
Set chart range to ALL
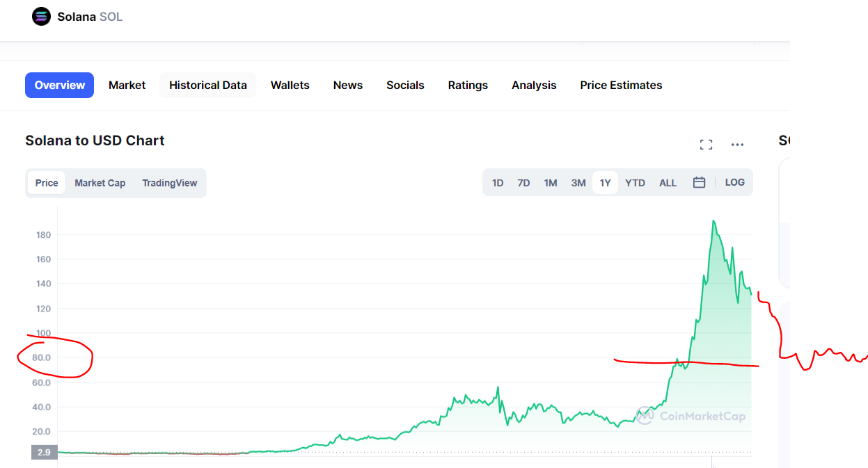pos(668,183)
